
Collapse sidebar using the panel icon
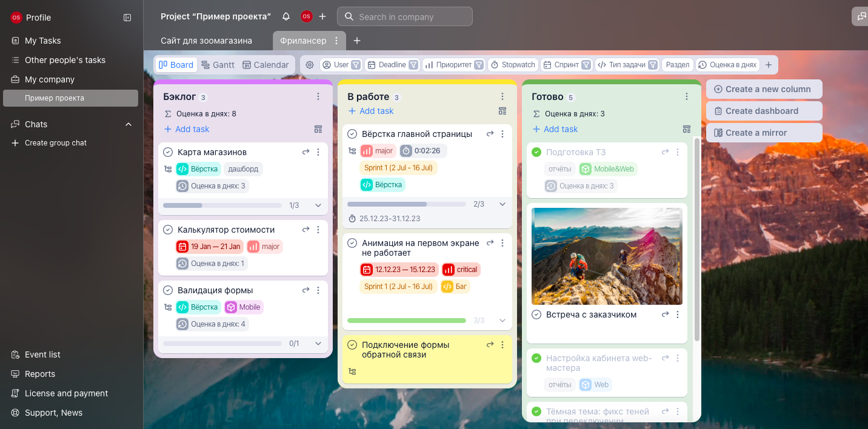[x=127, y=18]
